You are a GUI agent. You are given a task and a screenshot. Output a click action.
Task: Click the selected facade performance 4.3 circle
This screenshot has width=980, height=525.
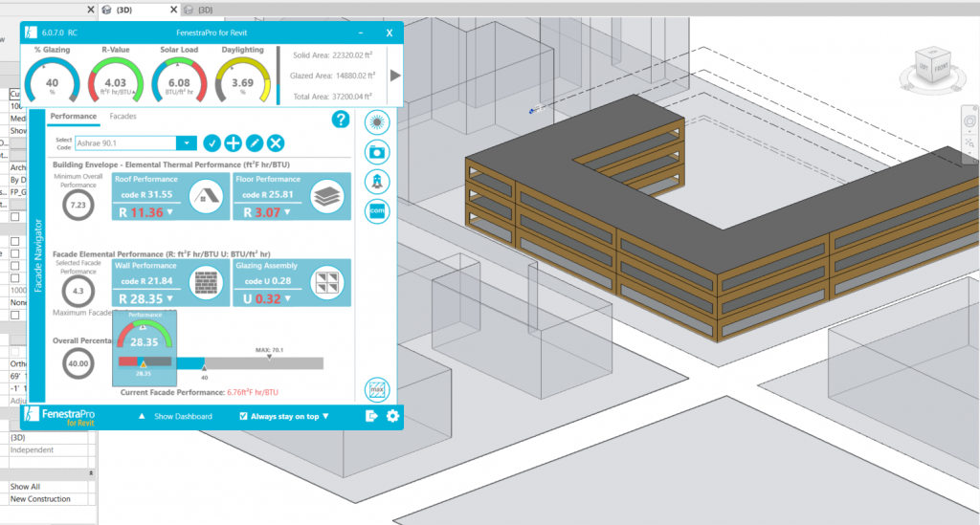78,291
